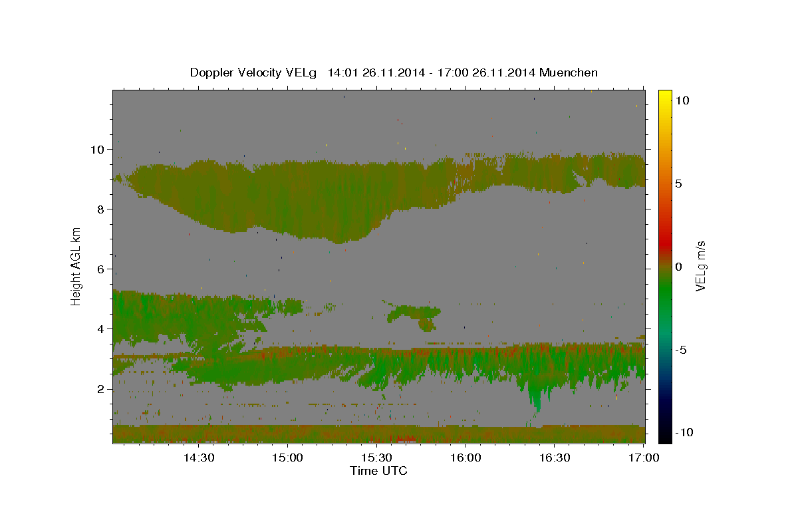The image size is (798, 532).
Task: Click the colorbar tick label 5
Action: (x=679, y=184)
